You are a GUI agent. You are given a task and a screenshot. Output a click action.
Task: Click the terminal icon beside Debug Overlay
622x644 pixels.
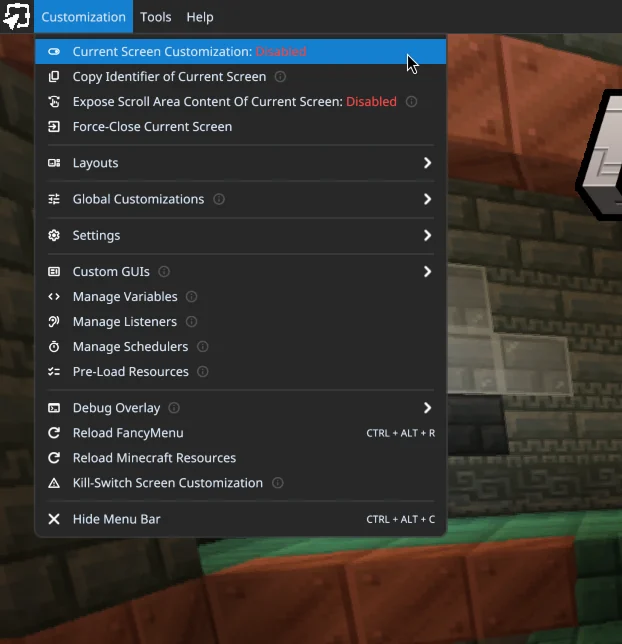point(54,408)
